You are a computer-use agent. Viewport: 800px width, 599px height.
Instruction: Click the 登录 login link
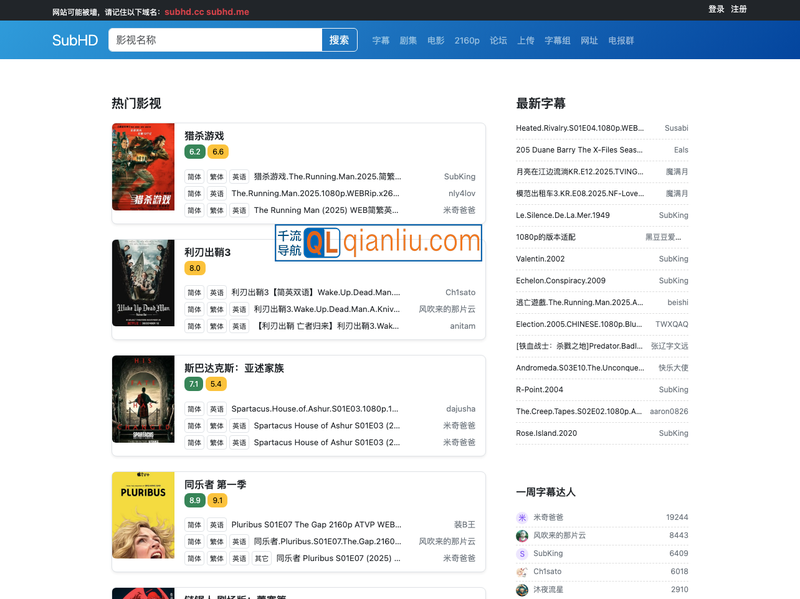(x=716, y=9)
